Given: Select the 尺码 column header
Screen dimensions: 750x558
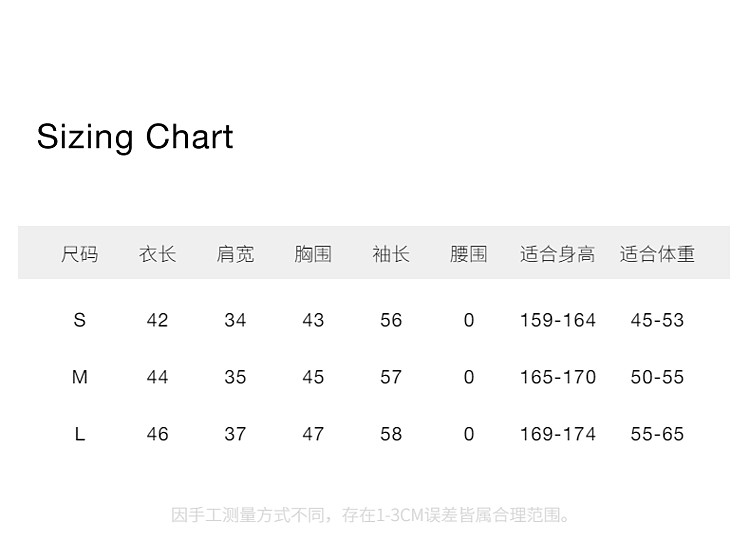Looking at the screenshot, I should click(x=80, y=254).
